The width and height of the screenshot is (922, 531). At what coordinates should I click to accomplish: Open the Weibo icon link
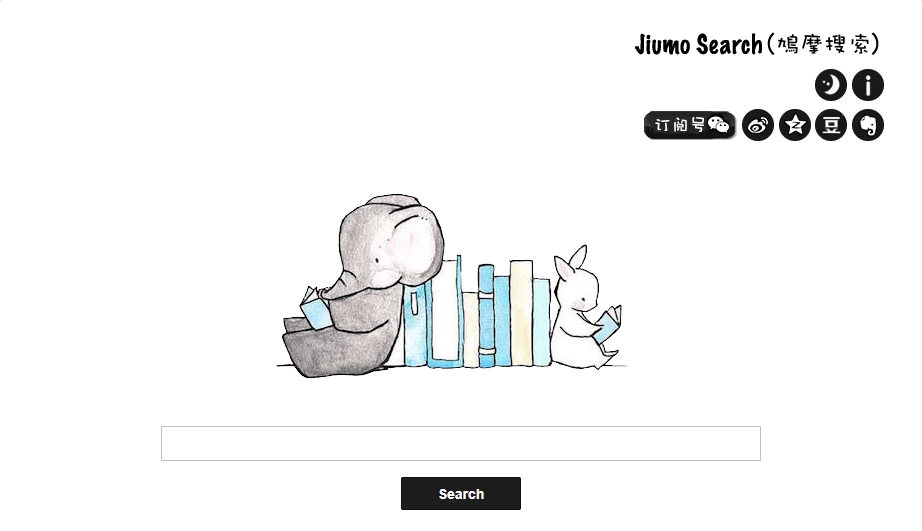pyautogui.click(x=758, y=125)
